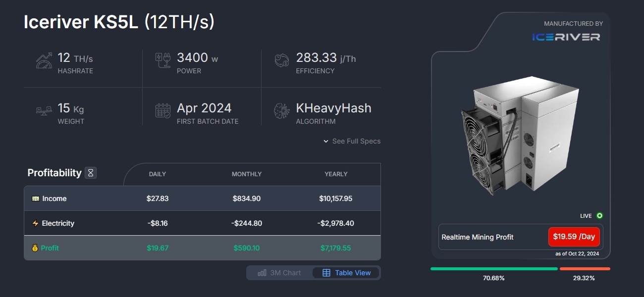
Task: Click the power plug icon
Action: click(163, 60)
